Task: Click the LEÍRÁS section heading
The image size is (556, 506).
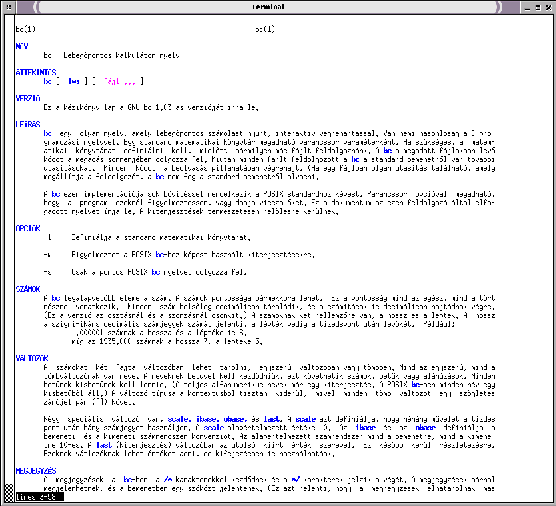Action: click(x=28, y=124)
